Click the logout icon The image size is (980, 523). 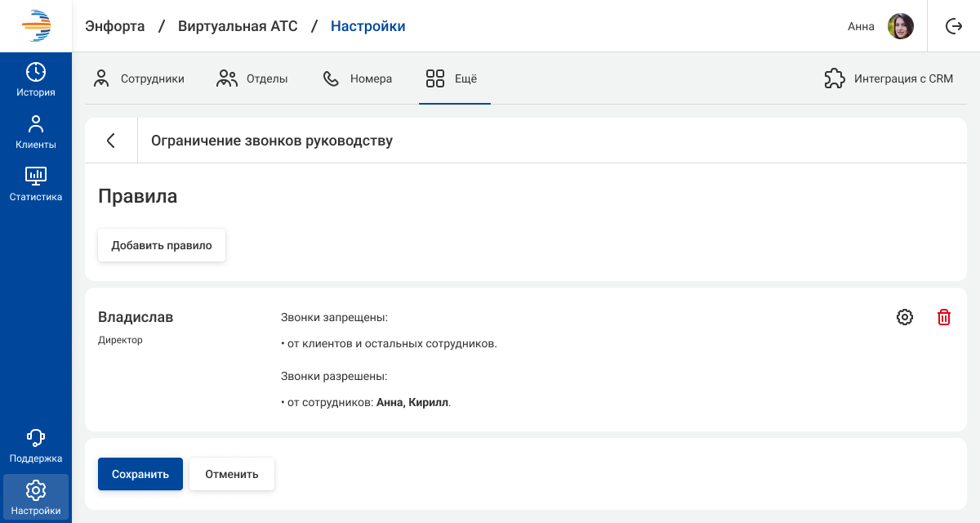coord(954,26)
